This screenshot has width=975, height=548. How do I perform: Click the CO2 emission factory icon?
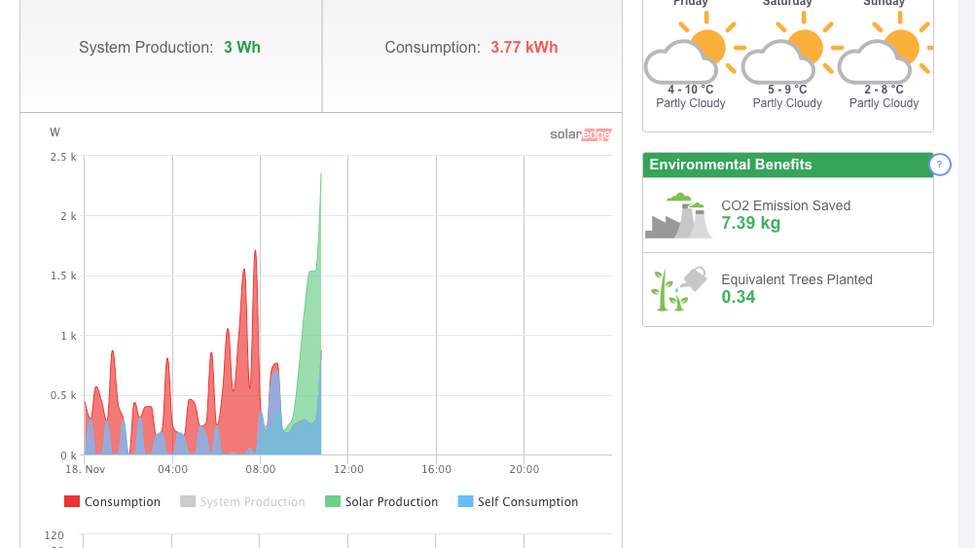coord(678,216)
